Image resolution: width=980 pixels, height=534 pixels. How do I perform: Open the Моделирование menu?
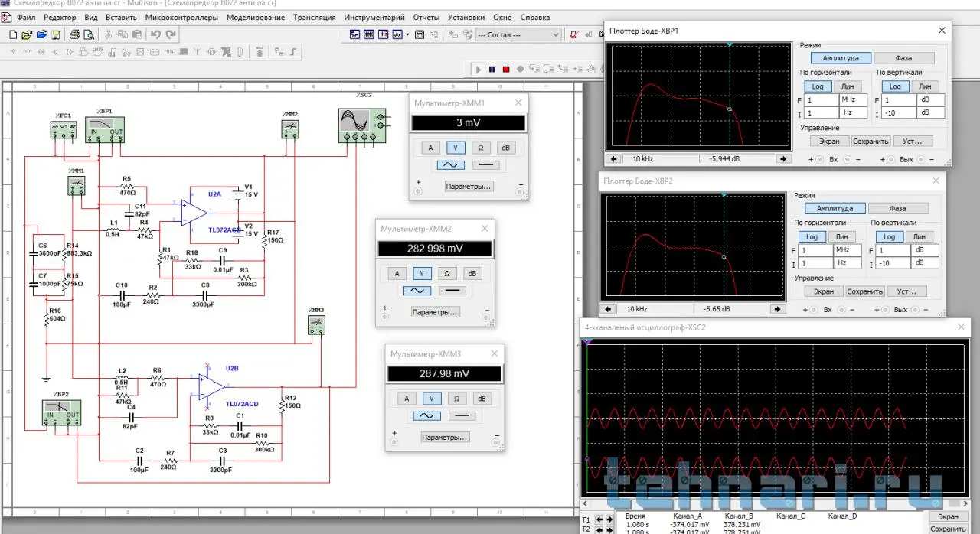[x=256, y=17]
